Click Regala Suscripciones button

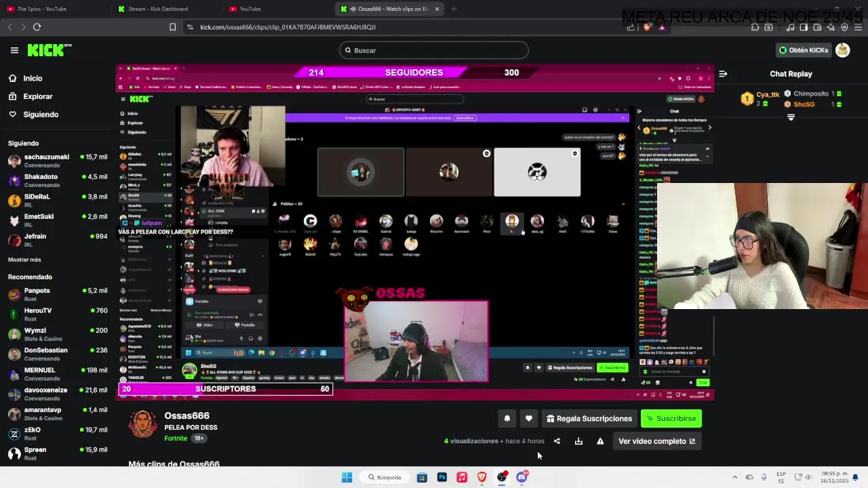click(x=589, y=419)
